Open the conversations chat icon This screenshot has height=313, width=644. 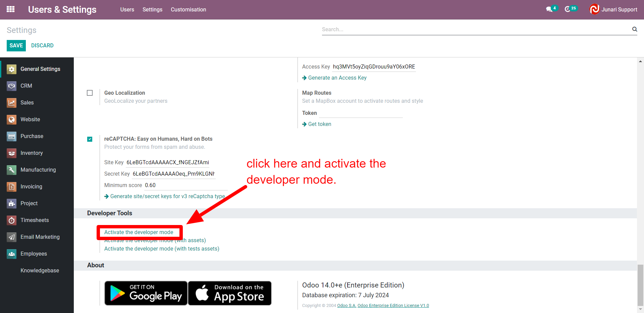click(x=549, y=9)
